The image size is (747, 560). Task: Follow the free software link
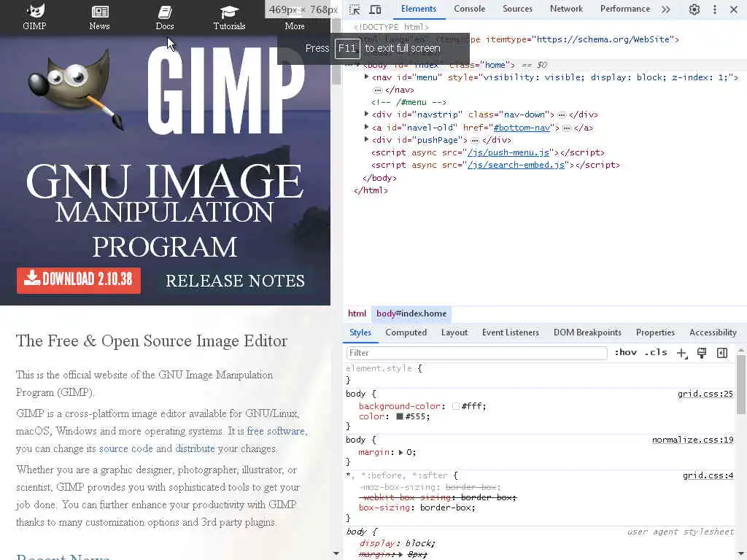click(276, 431)
